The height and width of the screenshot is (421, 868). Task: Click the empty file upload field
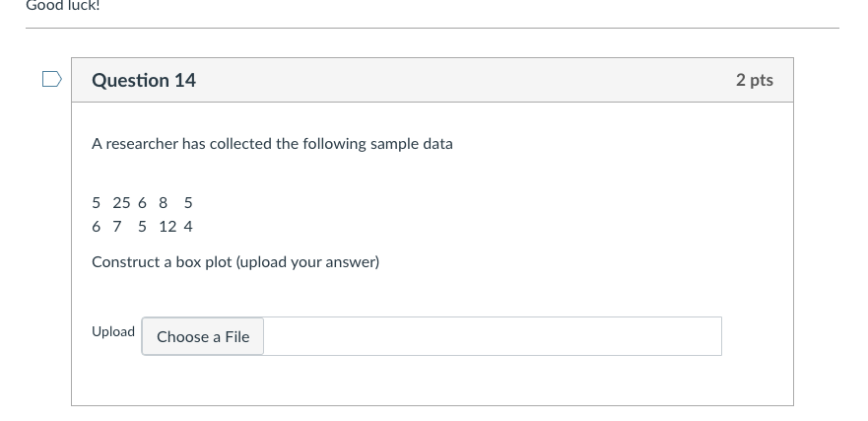[492, 336]
